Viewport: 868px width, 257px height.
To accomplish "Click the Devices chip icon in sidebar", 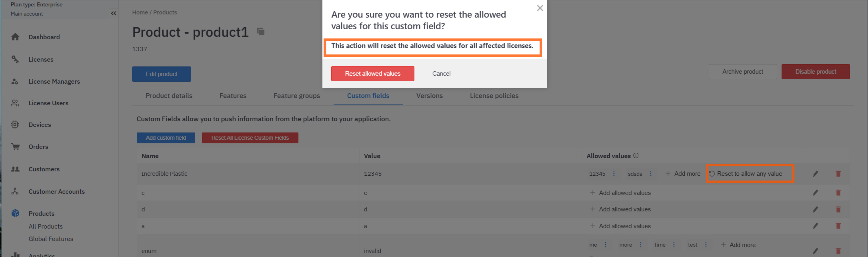I will click(x=15, y=124).
